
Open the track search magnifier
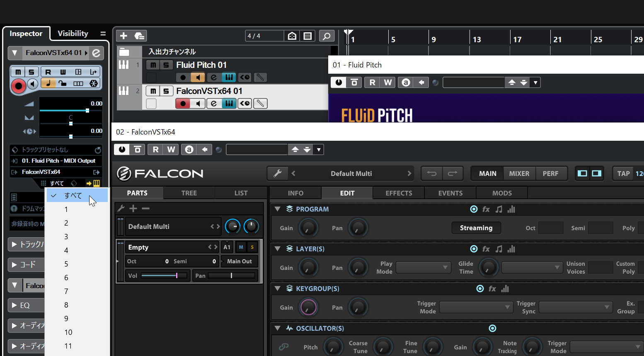pyautogui.click(x=327, y=36)
